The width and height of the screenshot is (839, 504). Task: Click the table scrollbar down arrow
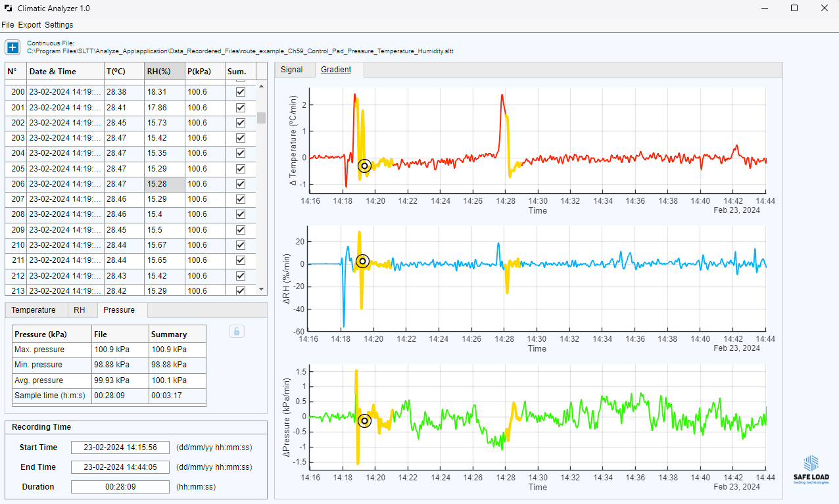tap(262, 289)
